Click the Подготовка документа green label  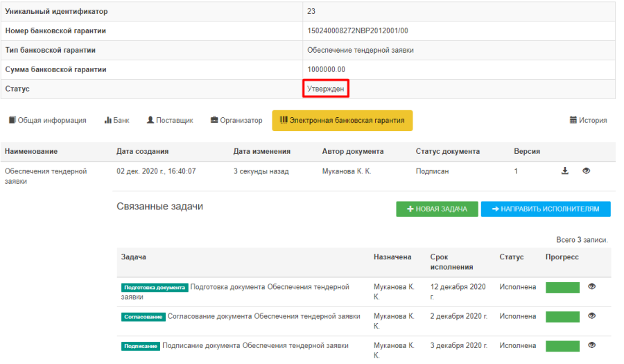155,287
